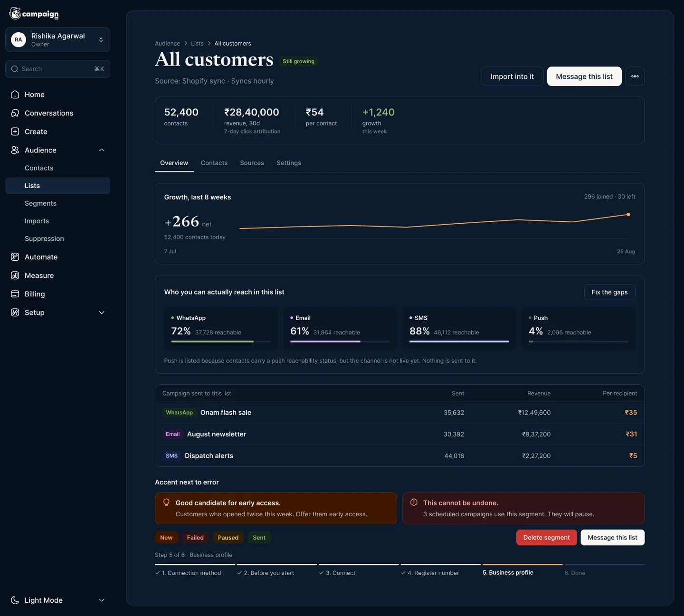
Task: Open the Settings tab
Action: [x=289, y=163]
